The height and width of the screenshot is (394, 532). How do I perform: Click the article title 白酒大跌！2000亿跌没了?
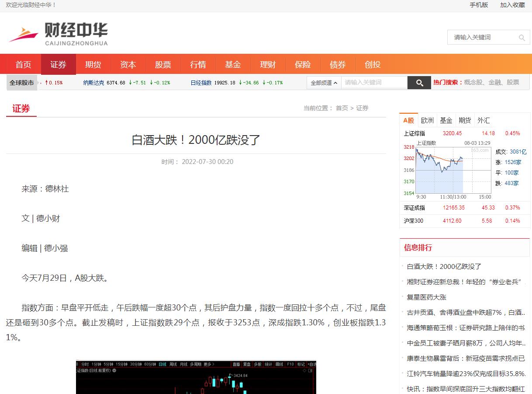(x=196, y=140)
